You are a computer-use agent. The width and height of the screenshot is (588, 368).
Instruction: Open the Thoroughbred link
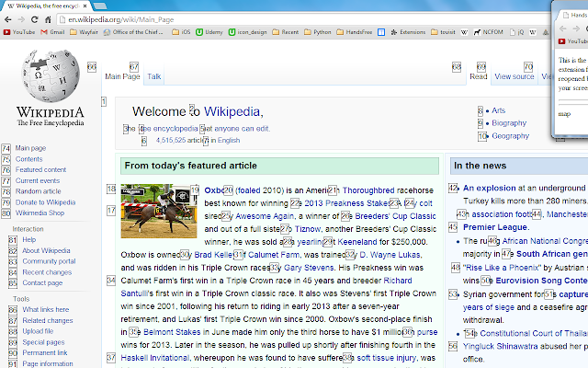368,190
